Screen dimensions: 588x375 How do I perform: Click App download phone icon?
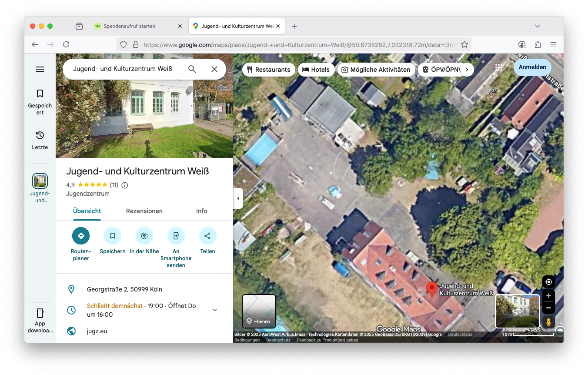point(40,313)
